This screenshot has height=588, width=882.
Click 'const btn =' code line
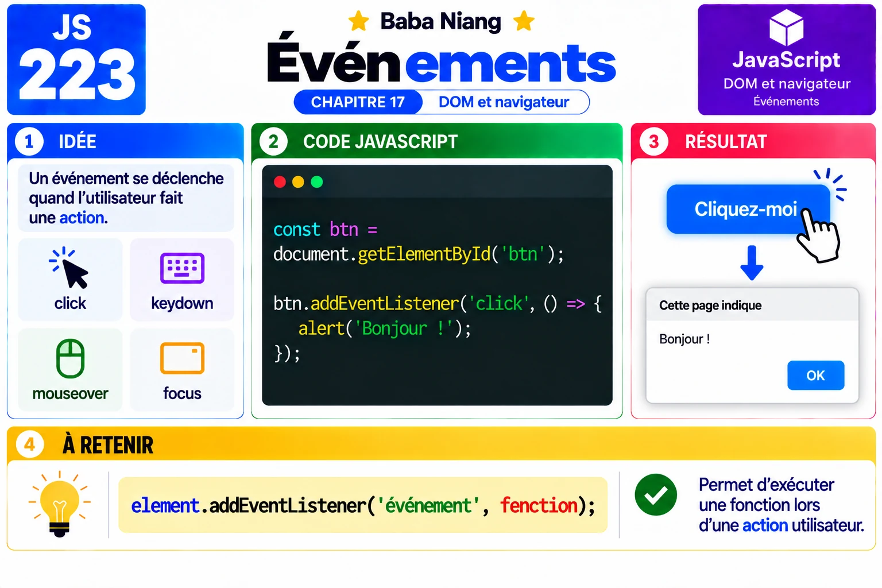click(325, 230)
